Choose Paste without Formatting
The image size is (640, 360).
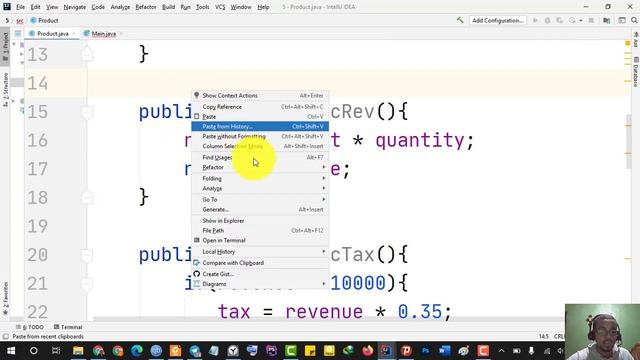tap(260, 136)
